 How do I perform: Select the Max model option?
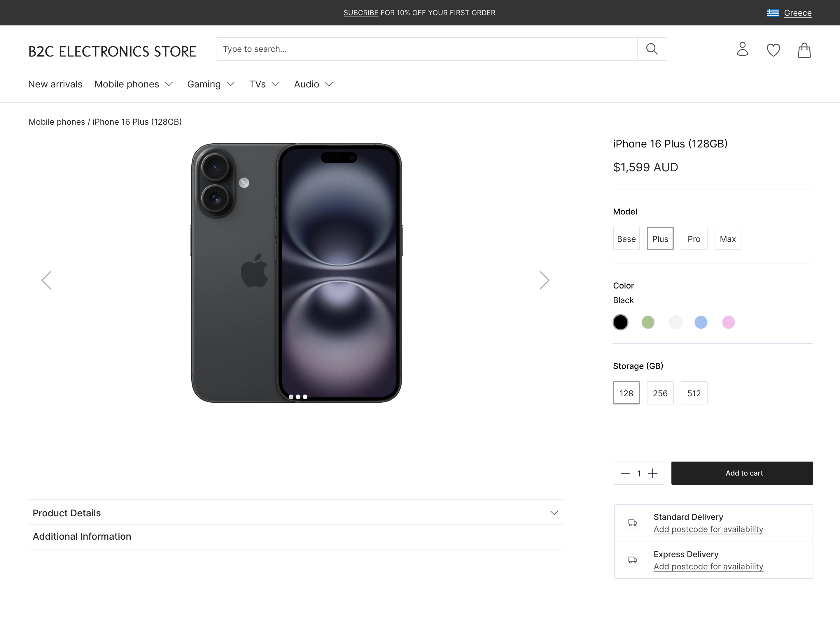(x=727, y=239)
